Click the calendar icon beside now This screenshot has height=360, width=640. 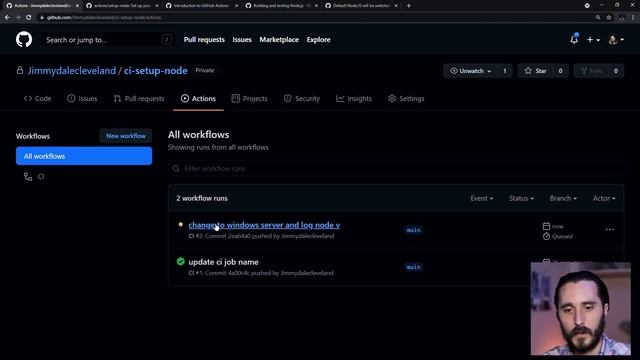(546, 226)
